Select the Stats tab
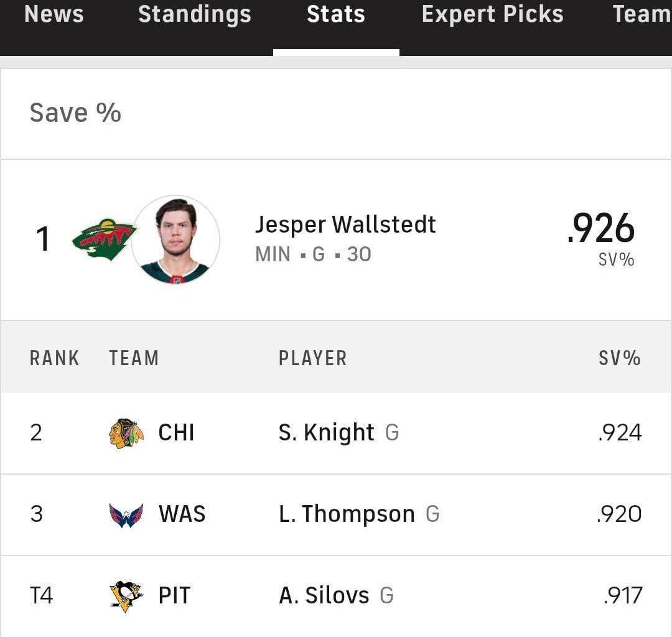The image size is (672, 637). [335, 15]
